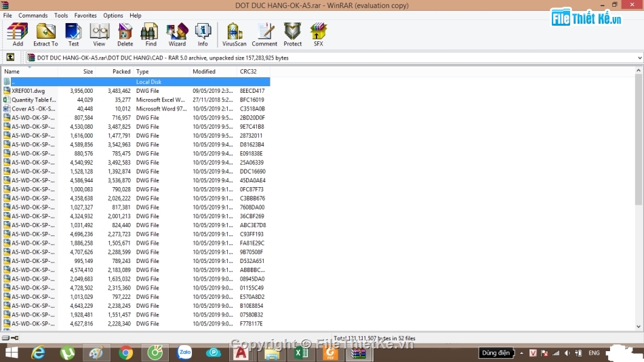Select file with size 4,530,080

point(136,127)
